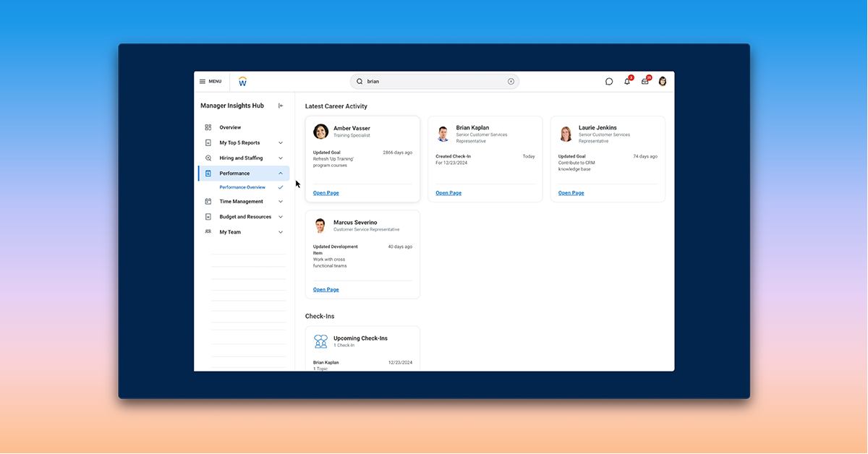Click the chat messages icon
The height and width of the screenshot is (454, 868).
[x=609, y=82]
